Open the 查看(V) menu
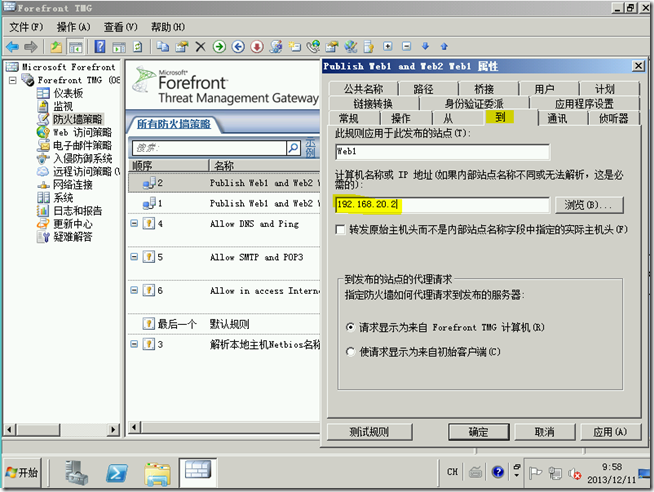 120,27
